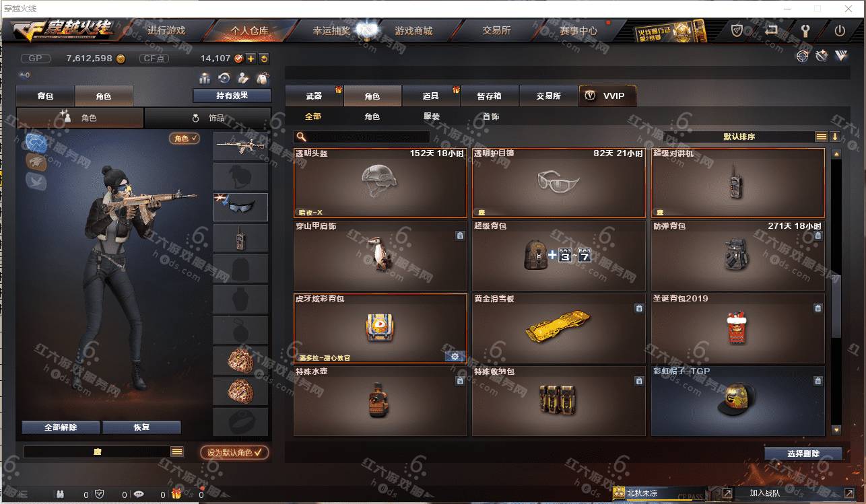Switch to the 武器 tab
Image resolution: width=866 pixels, height=504 pixels.
coord(314,96)
